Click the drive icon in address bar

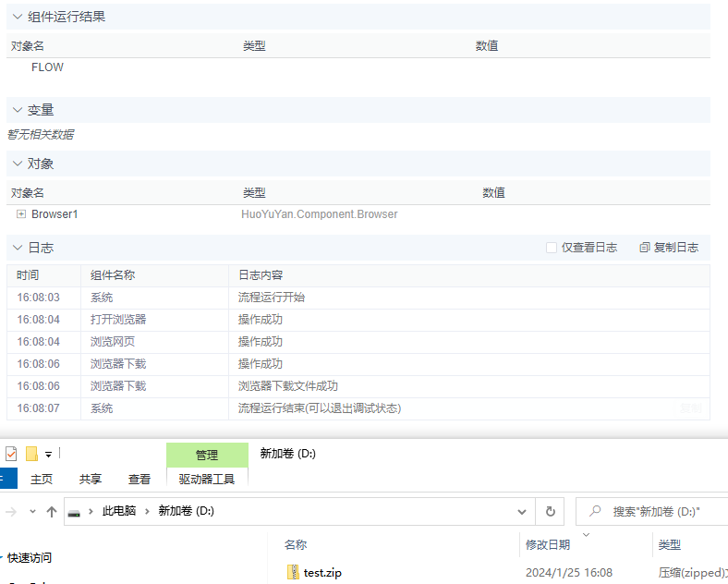pos(74,513)
